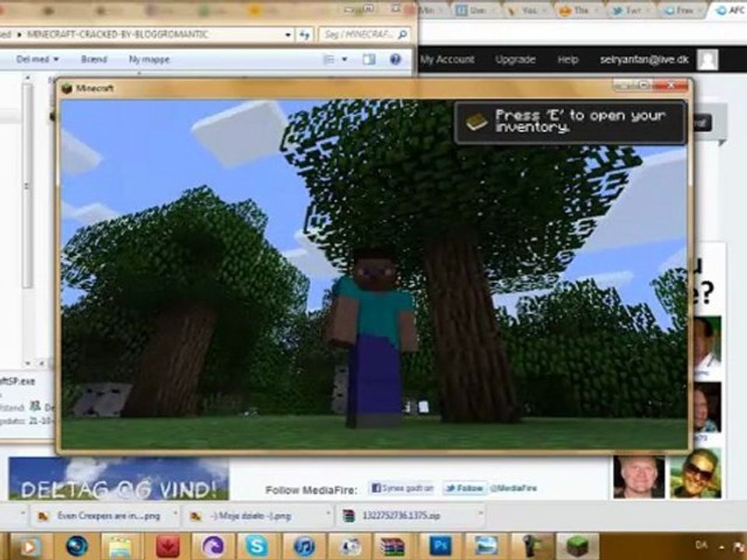Click the DA language indicator in system tray

pyautogui.click(x=701, y=544)
